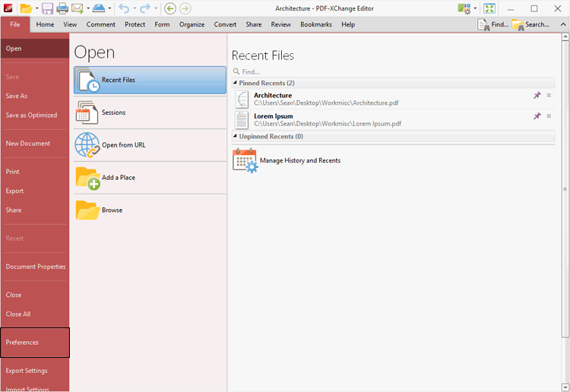Open Manage History and Recents
The width and height of the screenshot is (570, 392).
[x=287, y=160]
